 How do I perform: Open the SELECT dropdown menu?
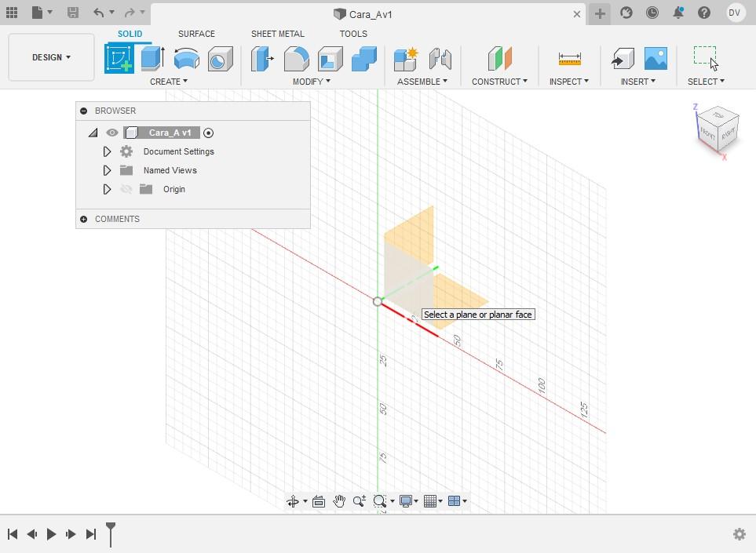point(706,82)
